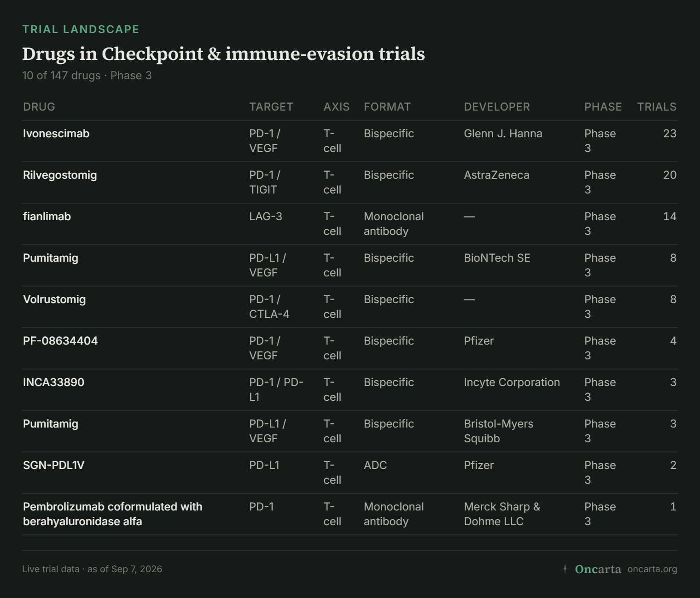Select the PHASE column header
700x598 pixels.
tap(603, 107)
